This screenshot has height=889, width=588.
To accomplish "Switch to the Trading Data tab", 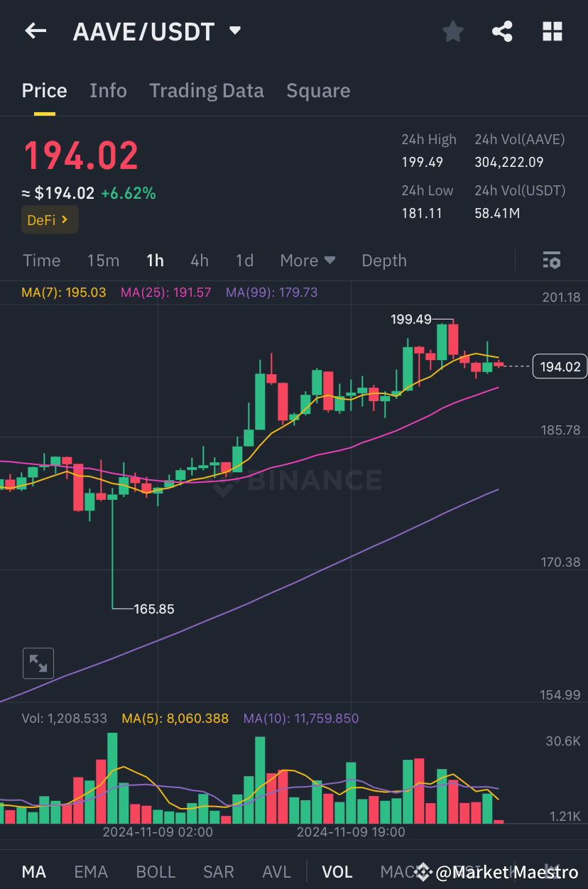I will point(207,90).
